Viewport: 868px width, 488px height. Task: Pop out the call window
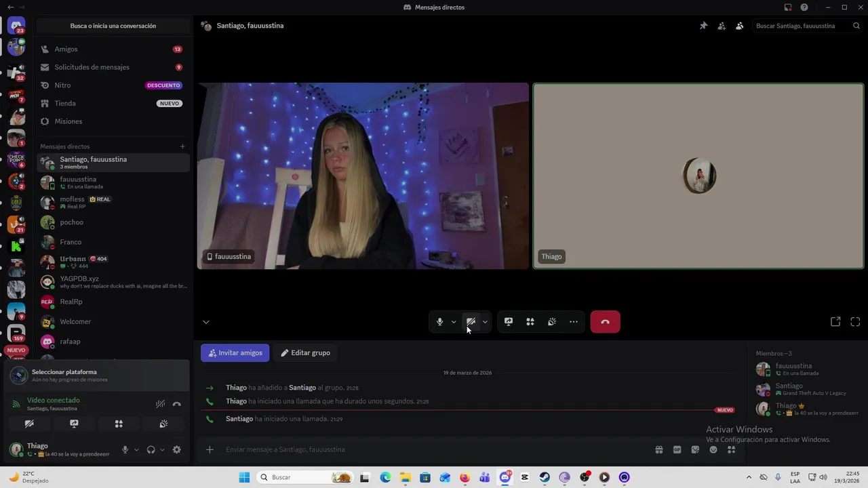pyautogui.click(x=835, y=322)
